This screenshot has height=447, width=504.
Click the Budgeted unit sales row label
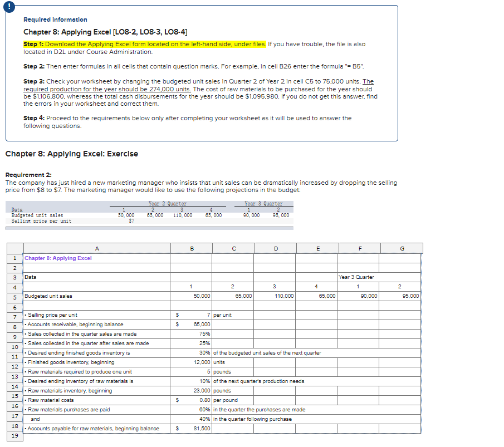coord(49,296)
